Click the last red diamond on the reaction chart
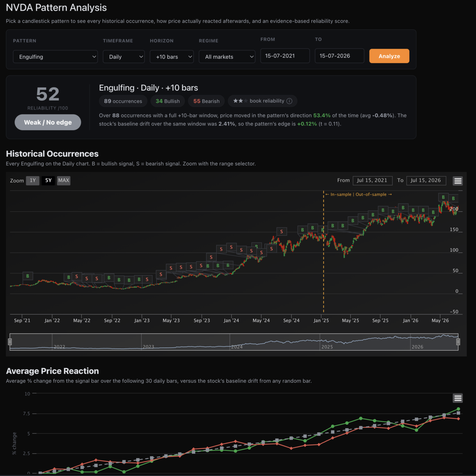The image size is (476, 476). [x=459, y=419]
